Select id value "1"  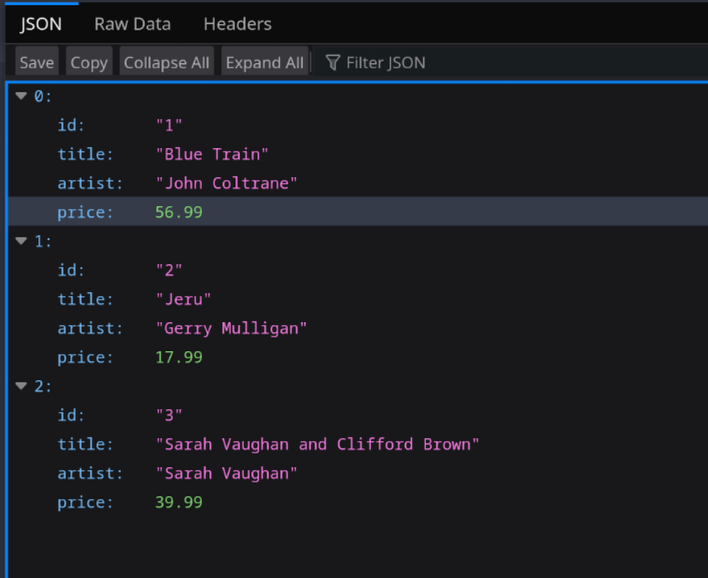coord(169,125)
